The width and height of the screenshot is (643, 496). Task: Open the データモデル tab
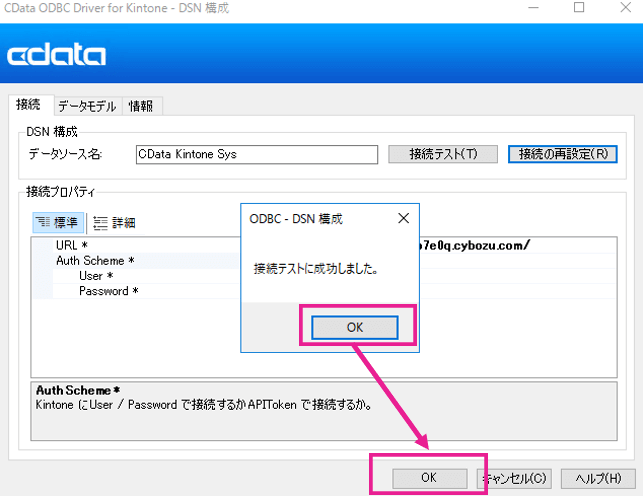tap(87, 106)
